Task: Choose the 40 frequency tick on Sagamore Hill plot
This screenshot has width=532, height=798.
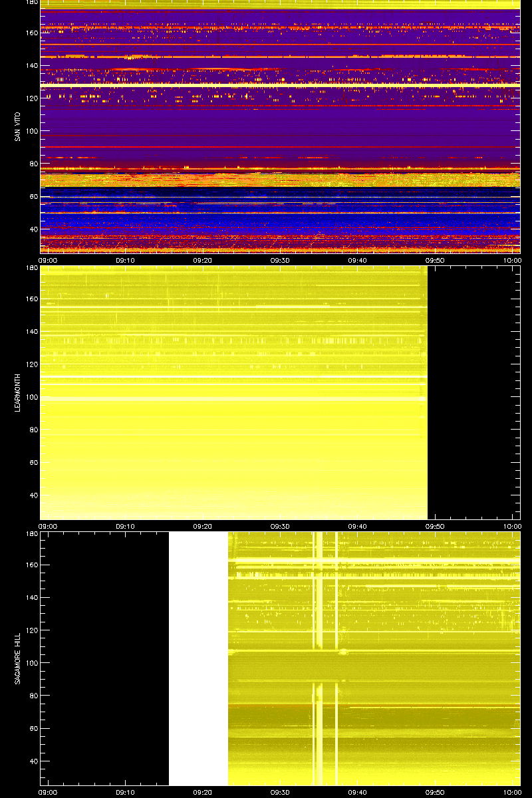Action: pos(33,761)
